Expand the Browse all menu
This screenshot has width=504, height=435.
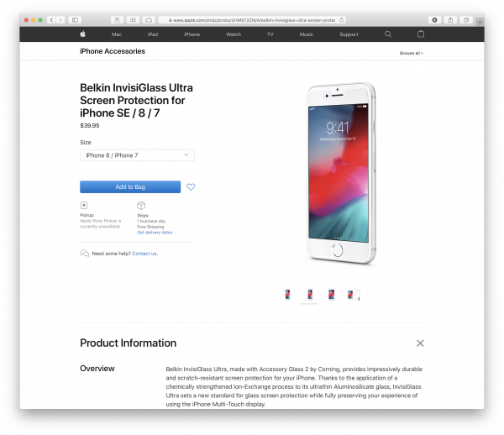(x=411, y=53)
